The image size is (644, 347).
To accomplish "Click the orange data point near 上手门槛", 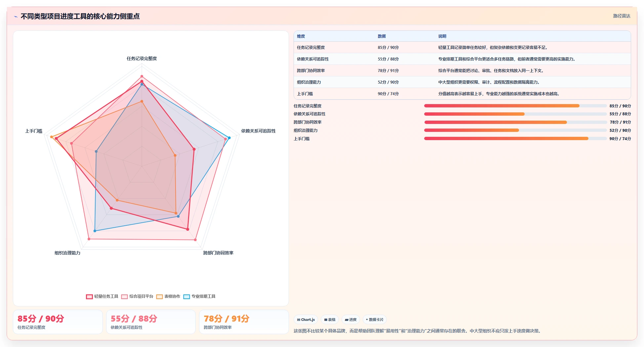I will (x=51, y=137).
